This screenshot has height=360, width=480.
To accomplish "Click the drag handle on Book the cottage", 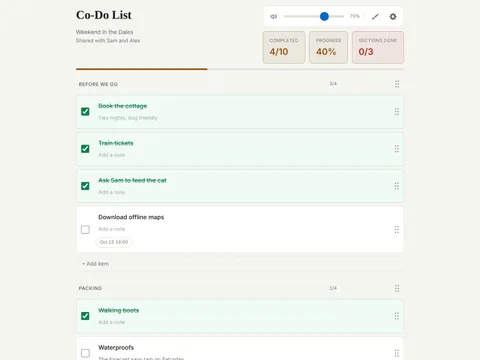I will point(397,112).
